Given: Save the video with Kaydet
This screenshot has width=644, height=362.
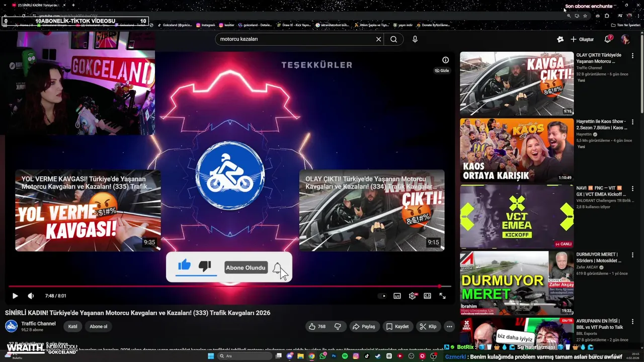Looking at the screenshot, I should pos(397,326).
